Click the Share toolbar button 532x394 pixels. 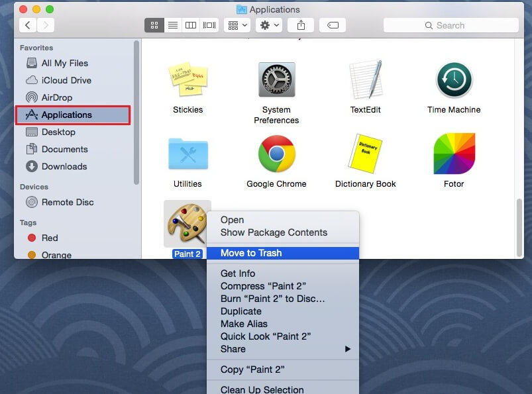301,25
